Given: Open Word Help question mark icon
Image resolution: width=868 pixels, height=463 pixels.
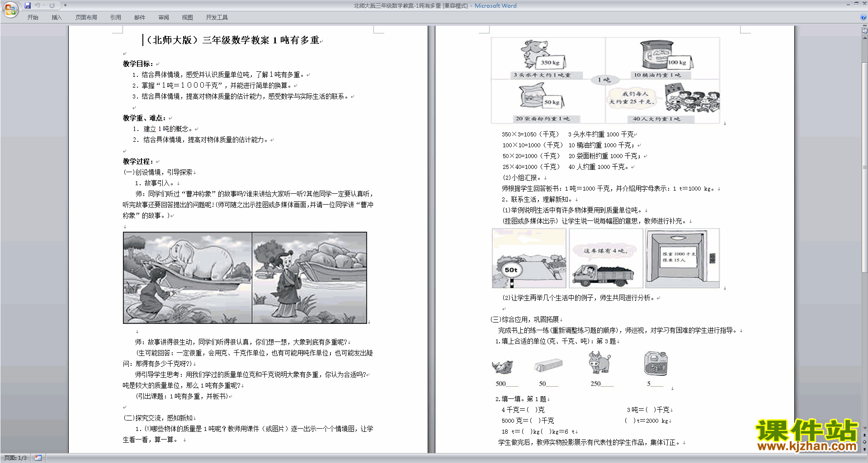Looking at the screenshot, I should coord(863,17).
